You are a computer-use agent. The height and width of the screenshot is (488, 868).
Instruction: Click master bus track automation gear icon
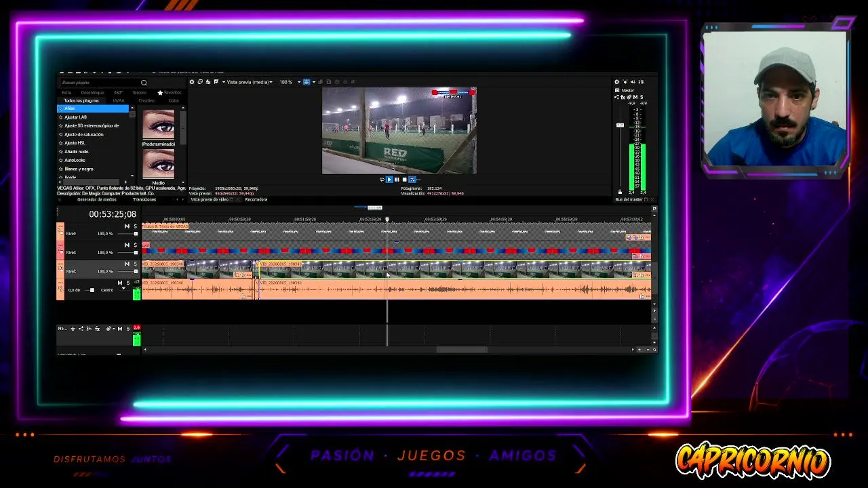[x=108, y=329]
